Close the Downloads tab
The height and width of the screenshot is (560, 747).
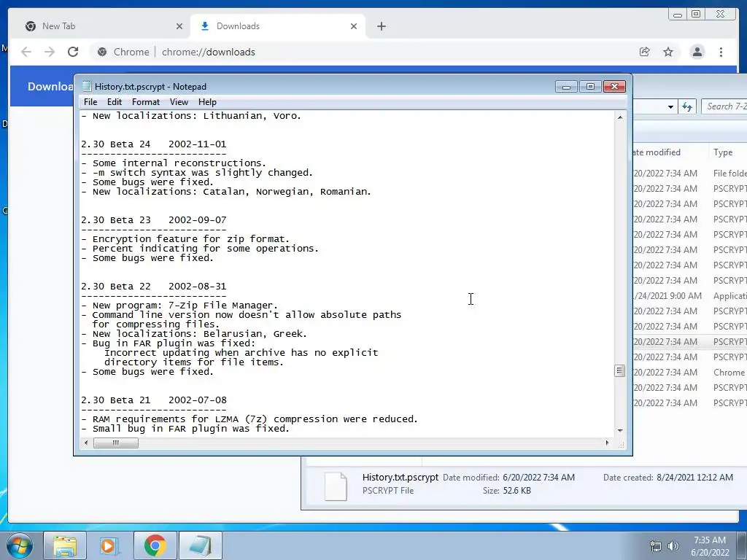tap(354, 26)
